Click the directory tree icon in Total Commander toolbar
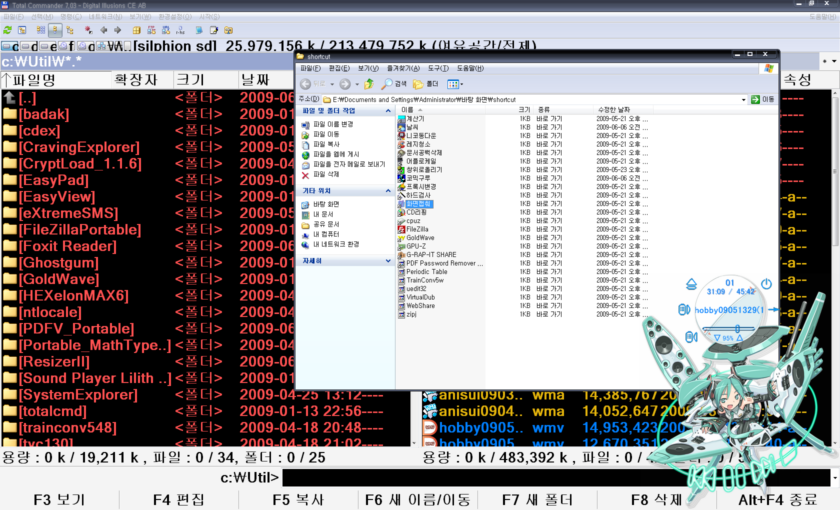The height and width of the screenshot is (510, 840). click(x=70, y=30)
